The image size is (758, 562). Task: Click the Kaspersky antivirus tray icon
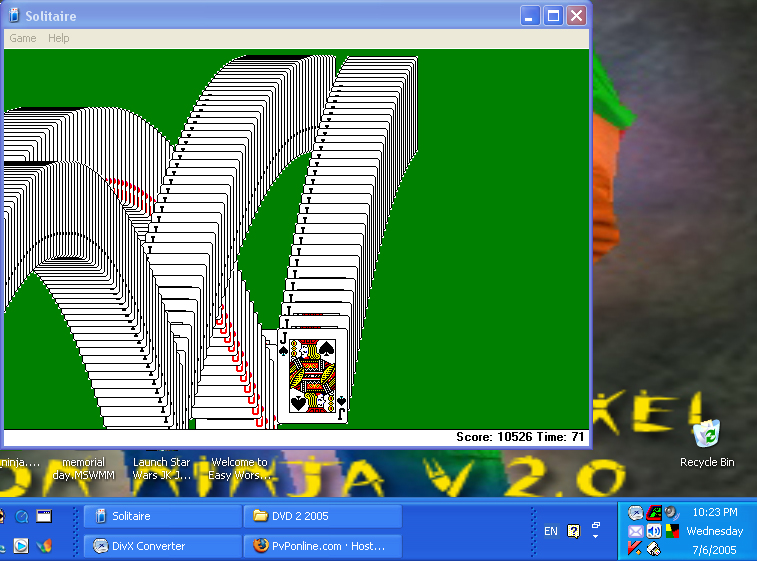635,548
